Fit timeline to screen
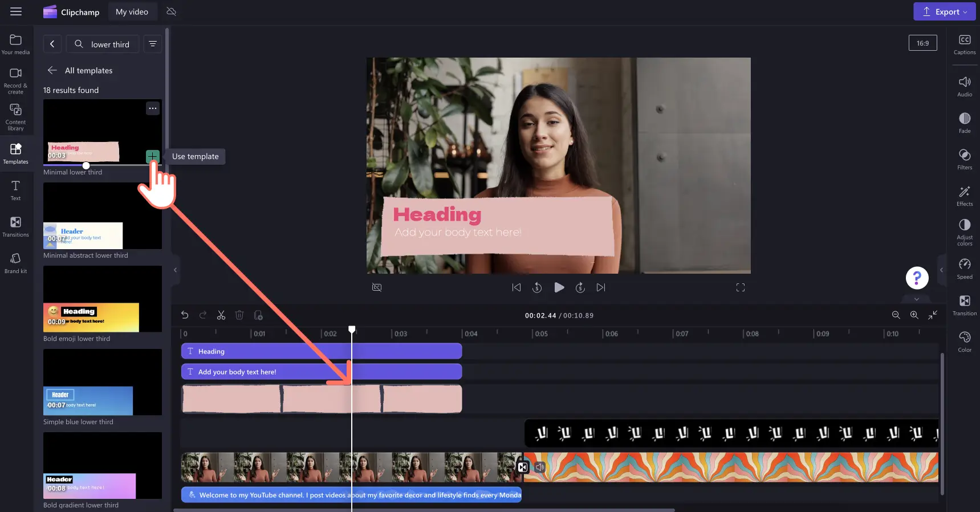This screenshot has height=512, width=980. (x=933, y=315)
